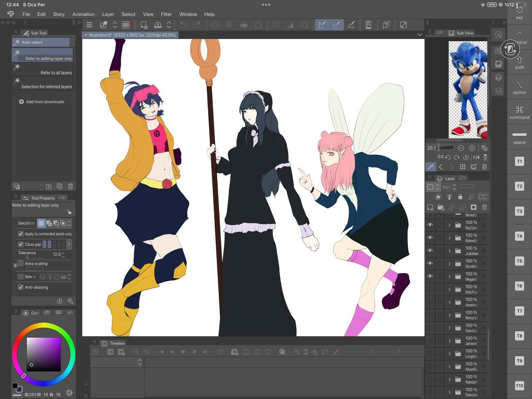Delete sub tool with trash icon
Image resolution: width=532 pixels, height=399 pixels.
click(70, 186)
